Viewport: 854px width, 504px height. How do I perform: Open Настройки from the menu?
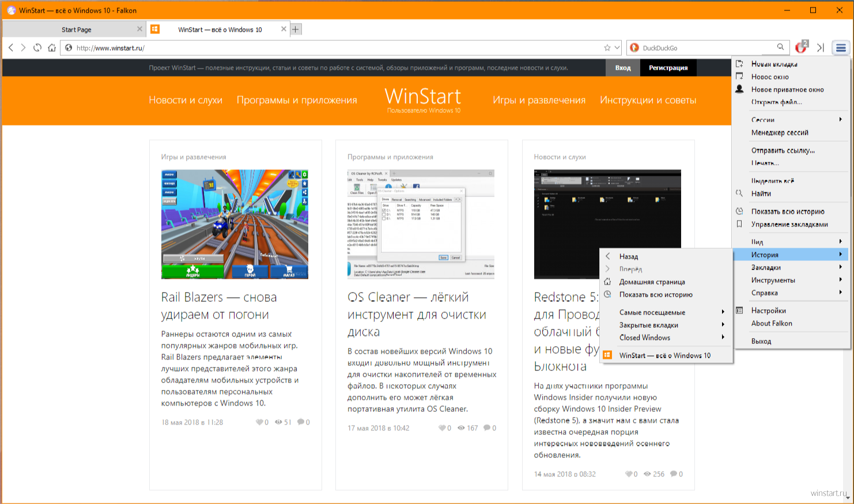(x=792, y=310)
